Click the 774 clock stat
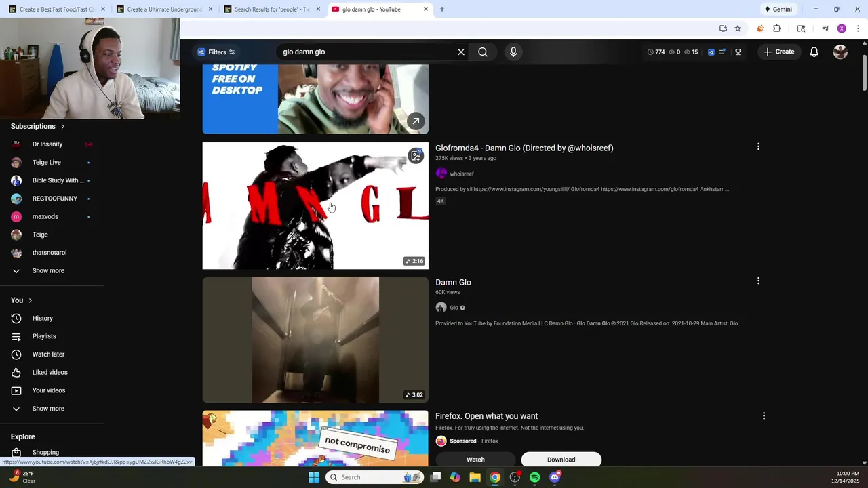Screen dimensions: 868x488 pyautogui.click(x=656, y=52)
